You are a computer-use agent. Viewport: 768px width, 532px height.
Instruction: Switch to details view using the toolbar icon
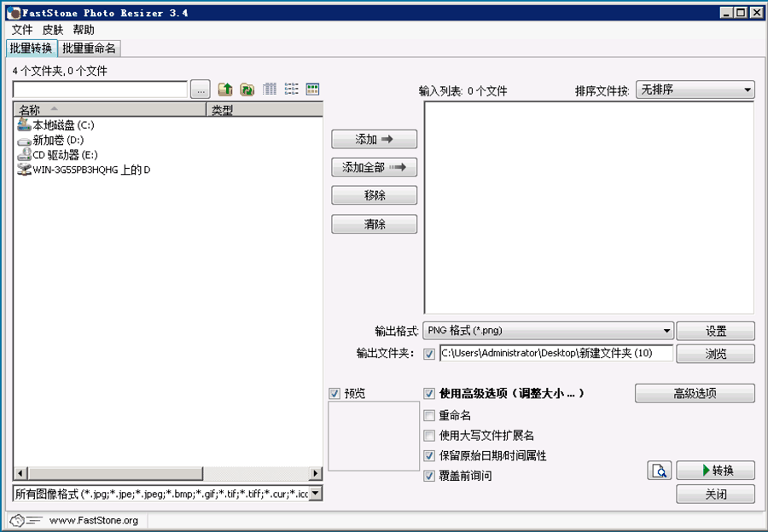[270, 89]
